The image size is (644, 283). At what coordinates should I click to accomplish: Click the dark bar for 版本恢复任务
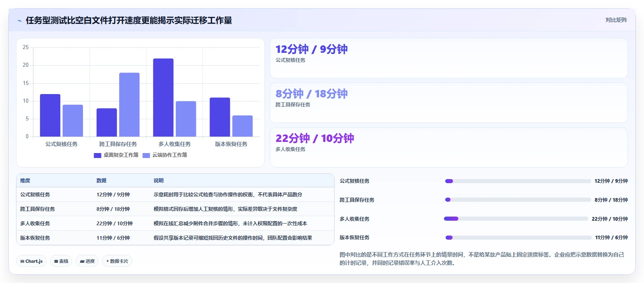219,117
